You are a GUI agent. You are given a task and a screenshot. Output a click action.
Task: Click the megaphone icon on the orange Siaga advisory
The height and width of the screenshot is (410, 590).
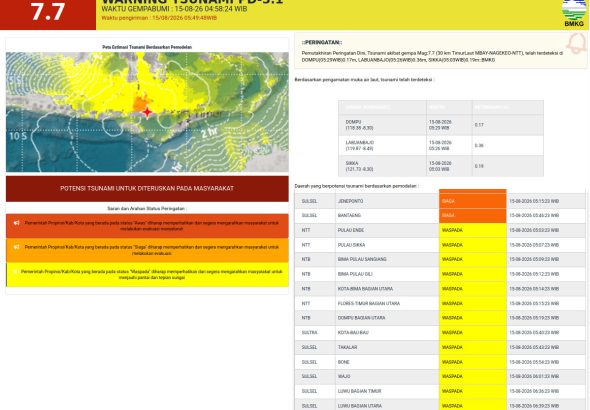[17, 247]
